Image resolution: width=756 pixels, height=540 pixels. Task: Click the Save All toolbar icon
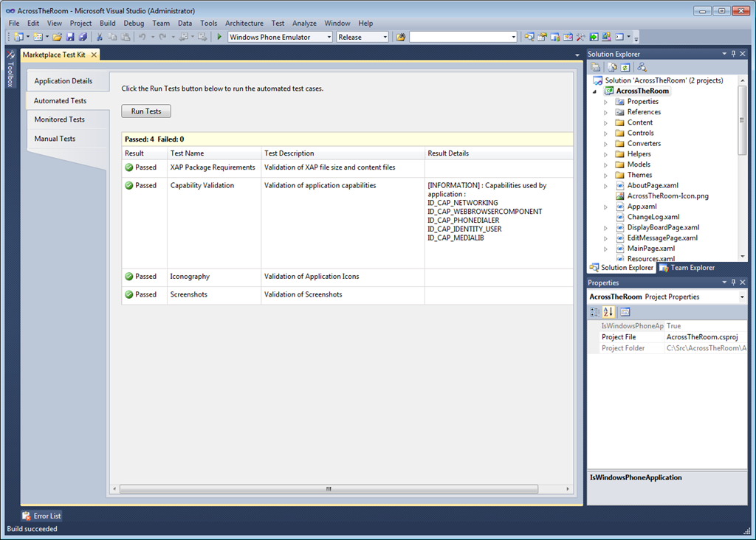point(83,37)
